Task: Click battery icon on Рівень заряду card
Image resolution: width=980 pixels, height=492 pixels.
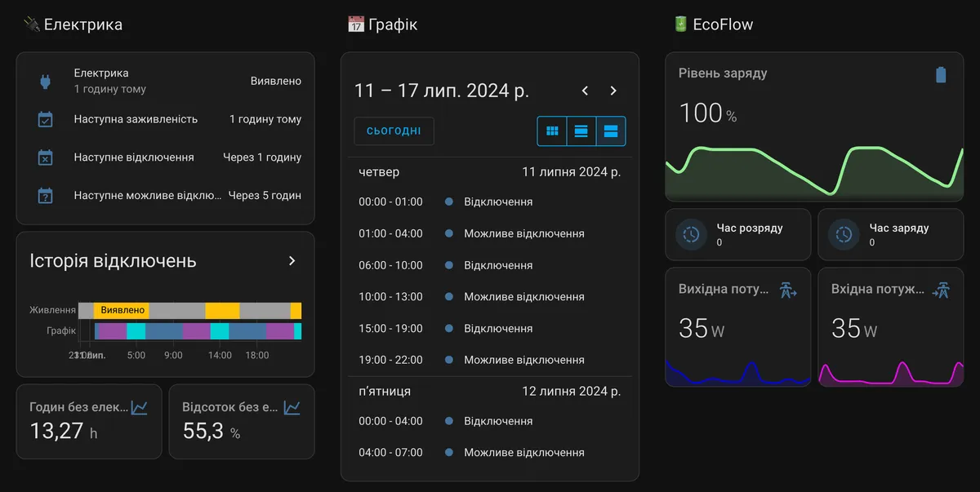Action: coord(941,75)
